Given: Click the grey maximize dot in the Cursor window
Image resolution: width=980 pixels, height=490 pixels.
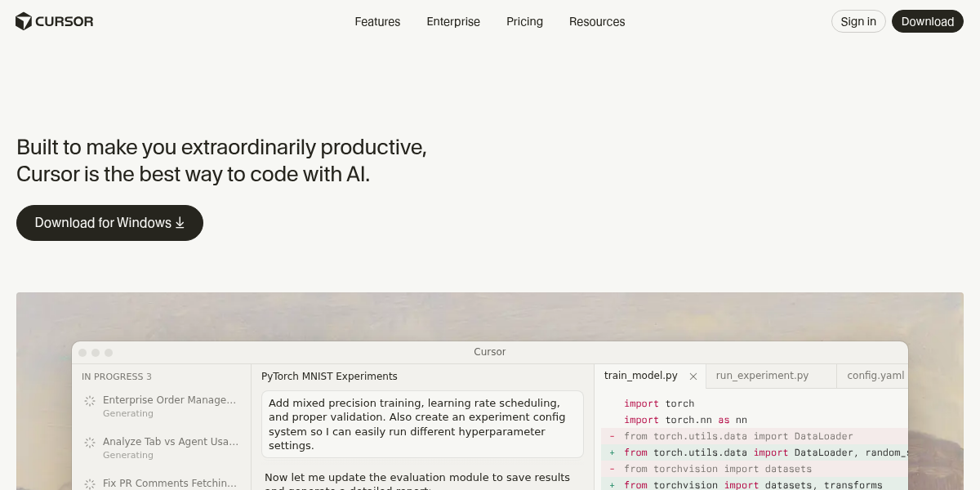Looking at the screenshot, I should pyautogui.click(x=109, y=353).
